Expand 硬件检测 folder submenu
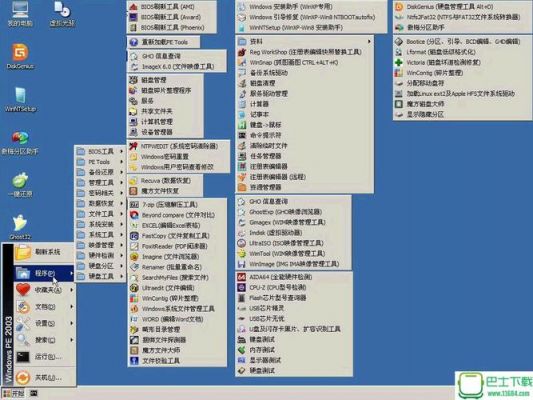Image resolution: width=533 pixels, height=400 pixels. click(x=100, y=255)
